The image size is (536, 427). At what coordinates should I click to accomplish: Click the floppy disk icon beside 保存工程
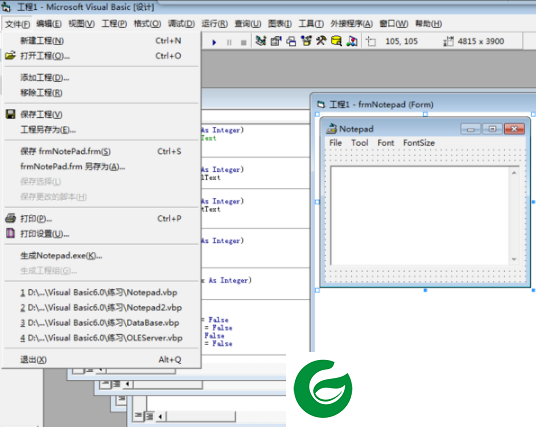(11, 114)
